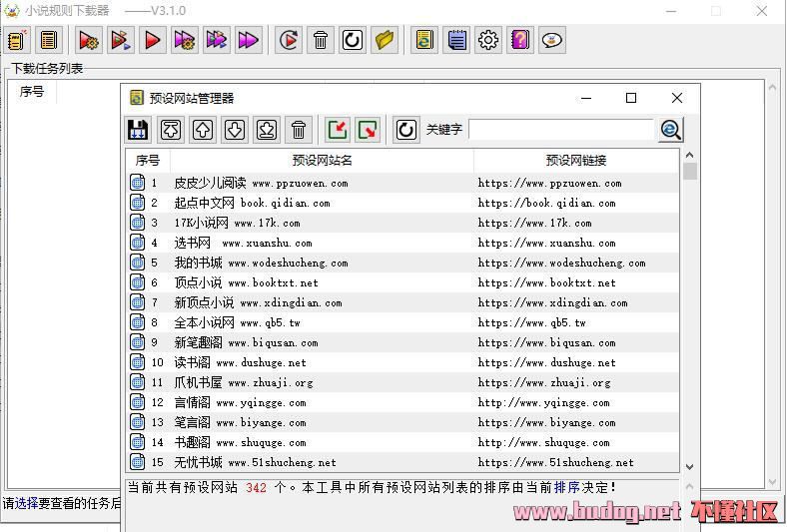This screenshot has width=787, height=532.
Task: Click trash icon in preset manager toolbar
Action: [299, 130]
